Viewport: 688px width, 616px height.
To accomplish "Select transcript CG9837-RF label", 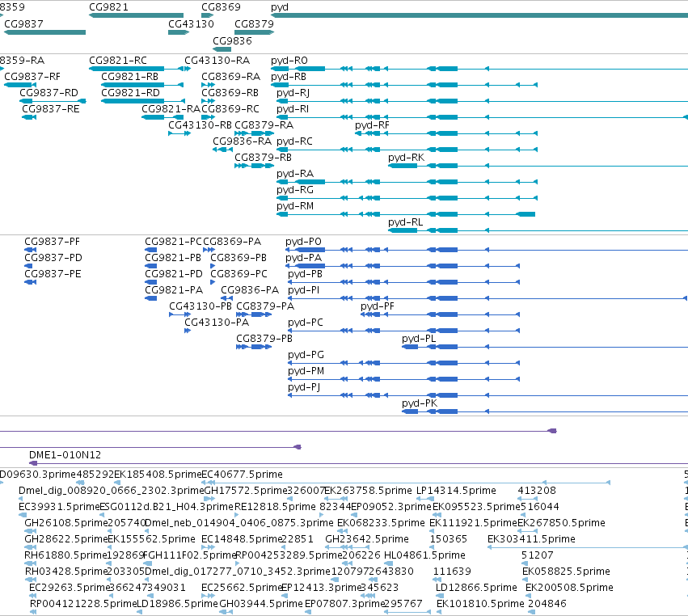I will 32,77.
